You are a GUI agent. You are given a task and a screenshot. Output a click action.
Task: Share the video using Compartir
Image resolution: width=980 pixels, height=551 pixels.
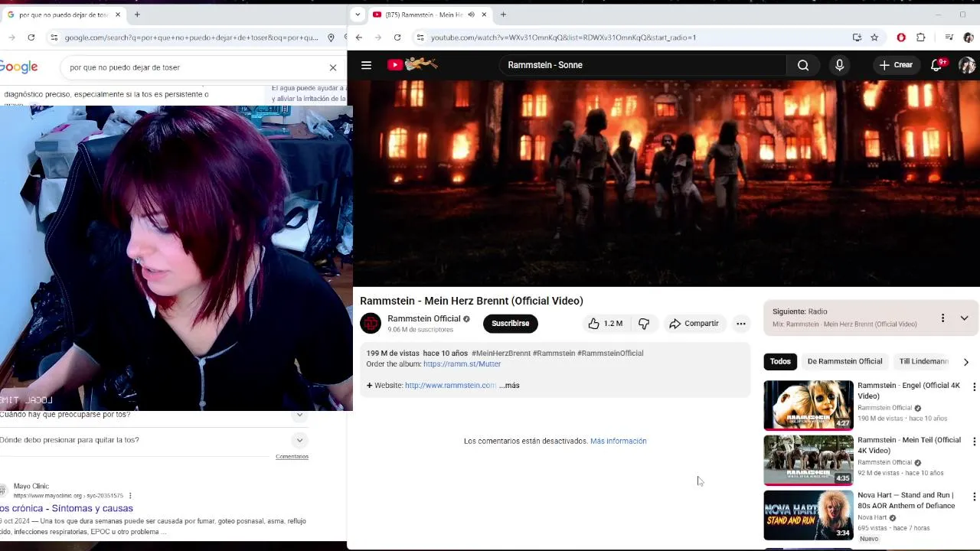[x=694, y=324]
